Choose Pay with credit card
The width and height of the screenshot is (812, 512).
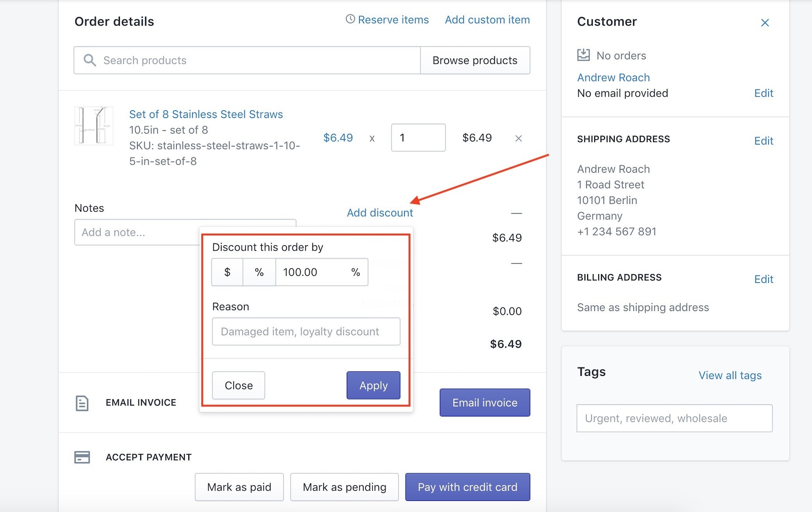point(467,487)
